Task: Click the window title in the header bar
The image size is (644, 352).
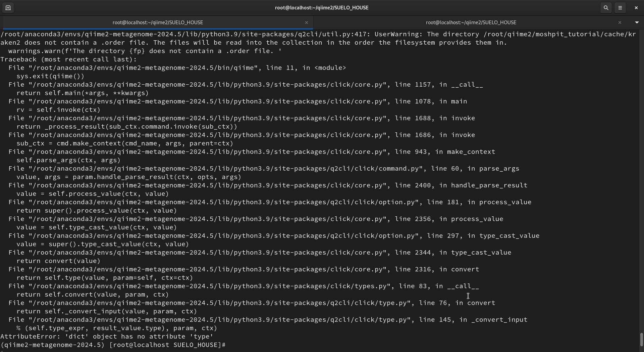Action: 321,7
